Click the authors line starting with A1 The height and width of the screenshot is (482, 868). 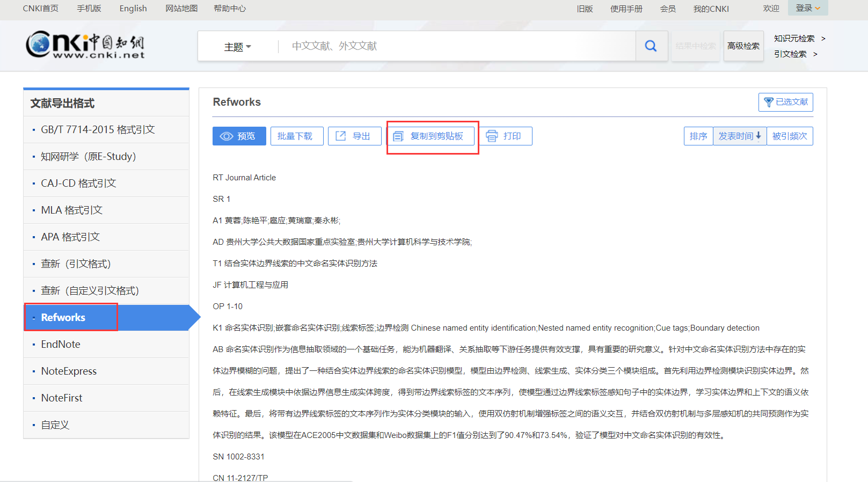click(x=276, y=221)
